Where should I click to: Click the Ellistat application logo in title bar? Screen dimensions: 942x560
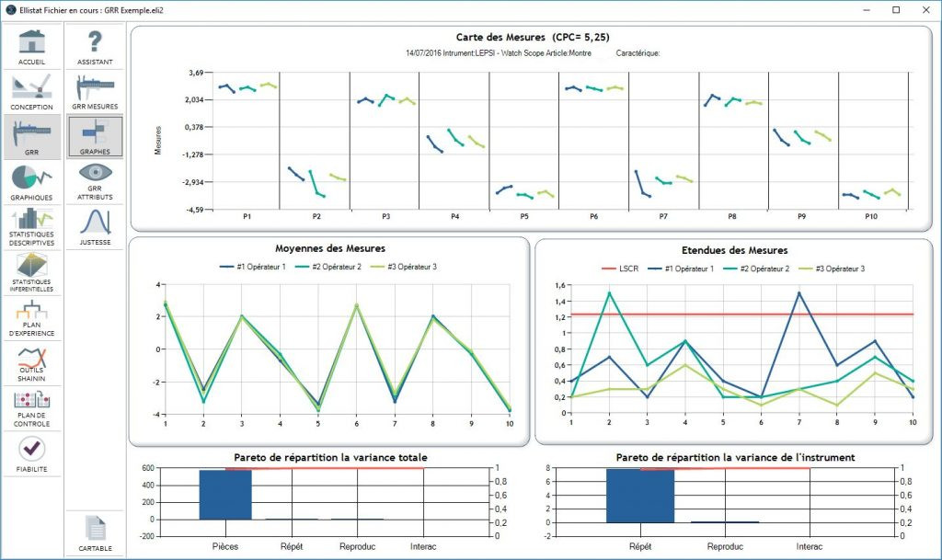click(10, 10)
